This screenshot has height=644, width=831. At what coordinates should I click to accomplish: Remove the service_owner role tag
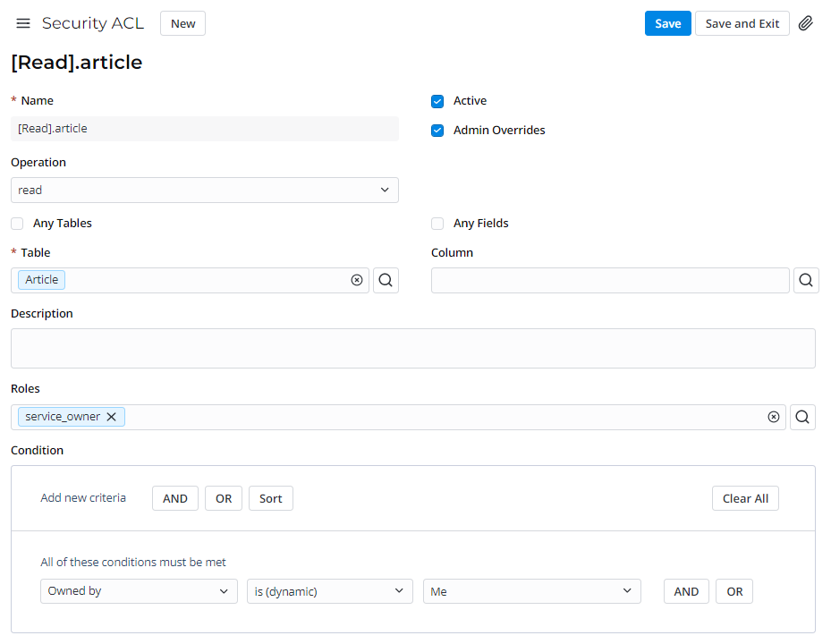tap(112, 417)
